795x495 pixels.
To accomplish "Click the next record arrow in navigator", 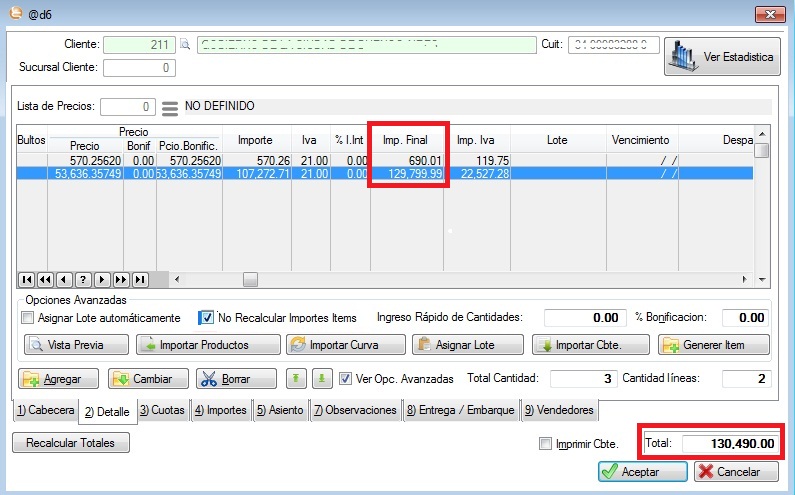I will click(x=103, y=279).
